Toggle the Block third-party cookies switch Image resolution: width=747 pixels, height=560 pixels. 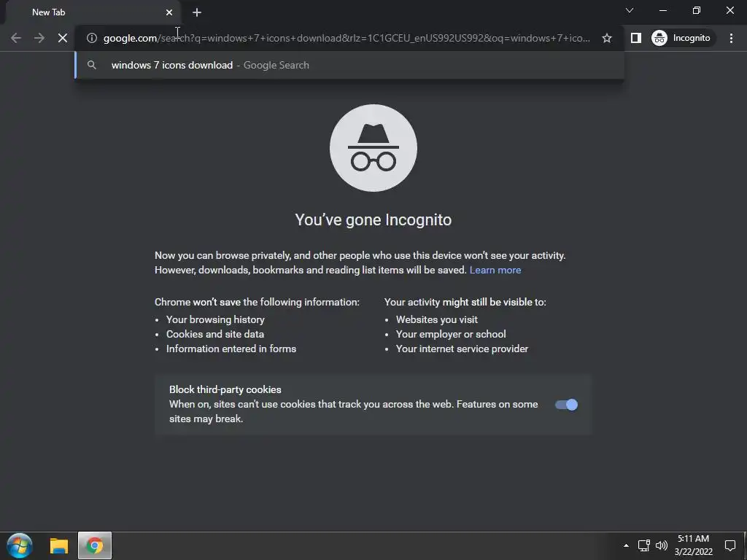coord(566,405)
